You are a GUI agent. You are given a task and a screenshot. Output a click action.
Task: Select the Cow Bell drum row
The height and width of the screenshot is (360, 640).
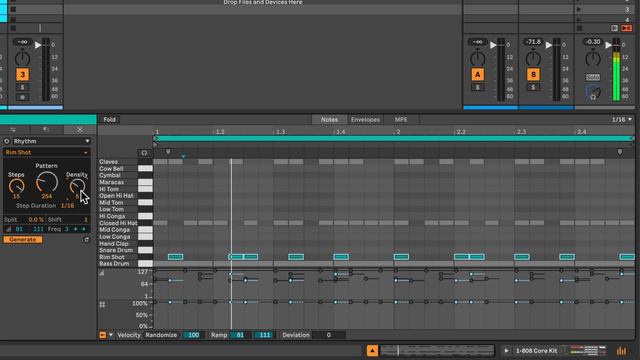click(x=125, y=169)
